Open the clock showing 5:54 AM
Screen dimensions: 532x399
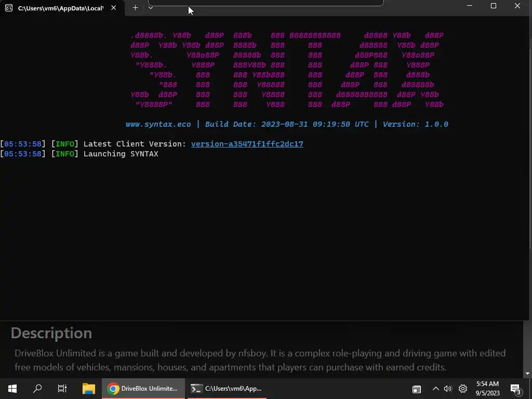point(487,389)
